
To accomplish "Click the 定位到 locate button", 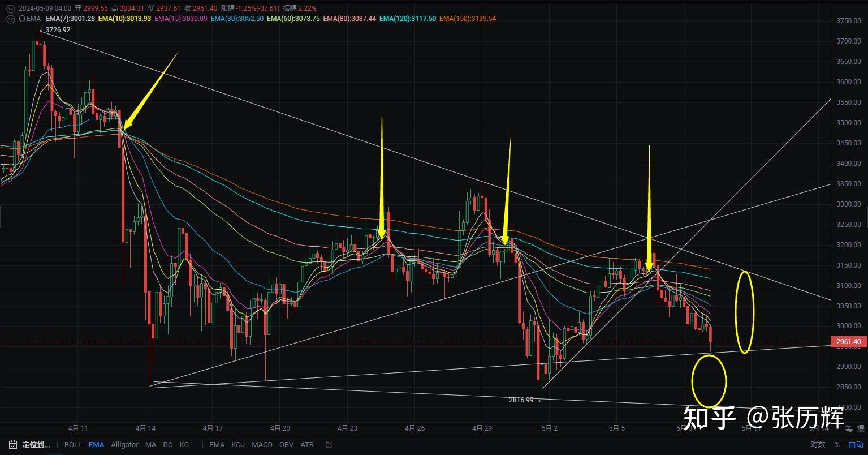I will point(36,445).
